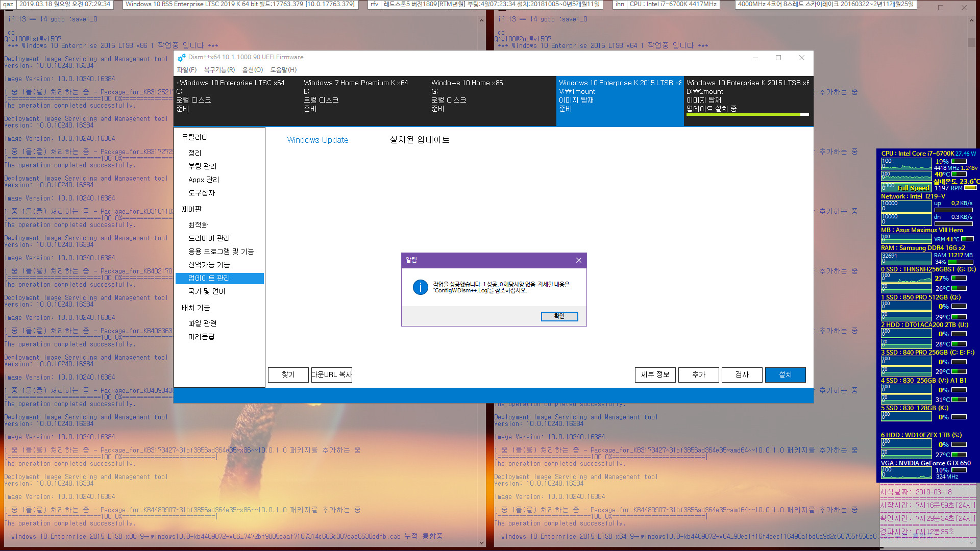Click the 찾기 button

coord(288,374)
